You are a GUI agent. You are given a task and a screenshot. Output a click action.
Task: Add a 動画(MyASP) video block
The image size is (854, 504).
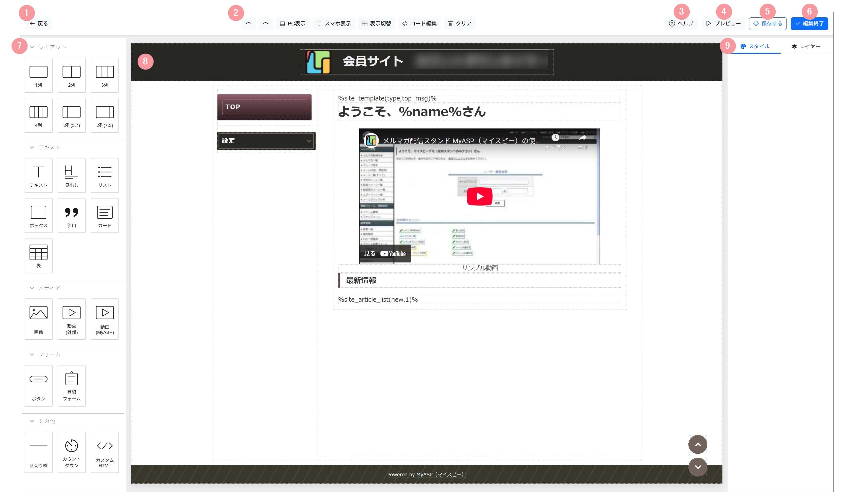pos(104,319)
